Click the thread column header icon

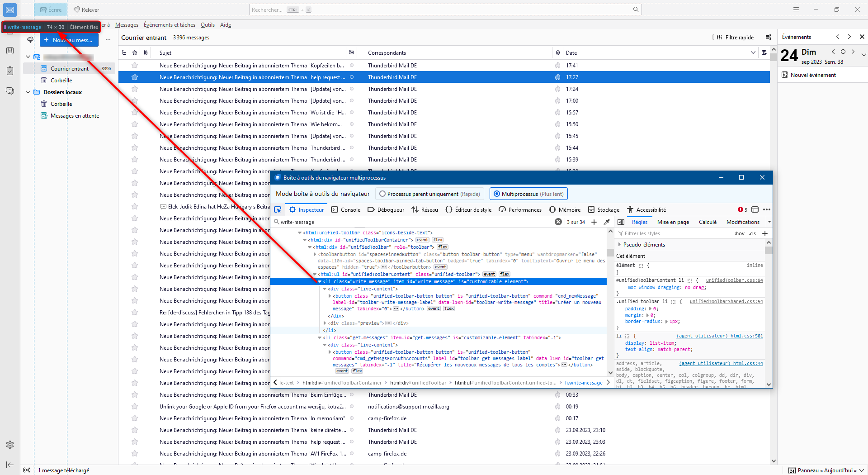pos(124,52)
